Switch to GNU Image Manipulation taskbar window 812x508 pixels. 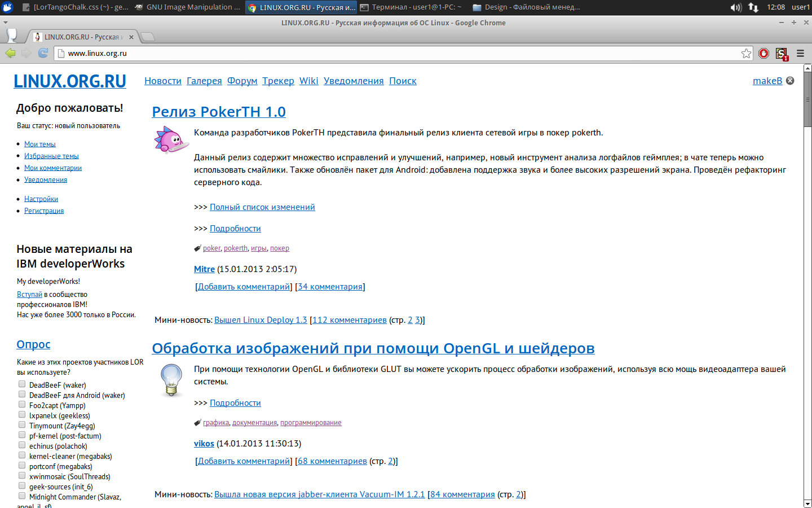click(x=187, y=7)
